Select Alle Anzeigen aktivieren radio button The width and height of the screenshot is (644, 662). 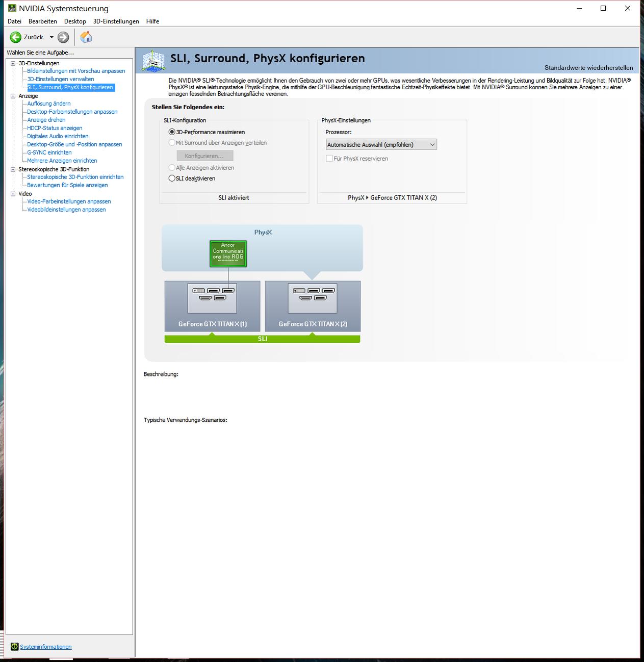coord(172,168)
